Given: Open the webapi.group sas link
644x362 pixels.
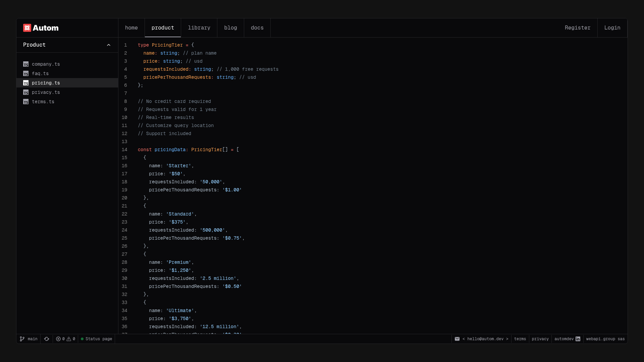Looking at the screenshot, I should [x=605, y=339].
